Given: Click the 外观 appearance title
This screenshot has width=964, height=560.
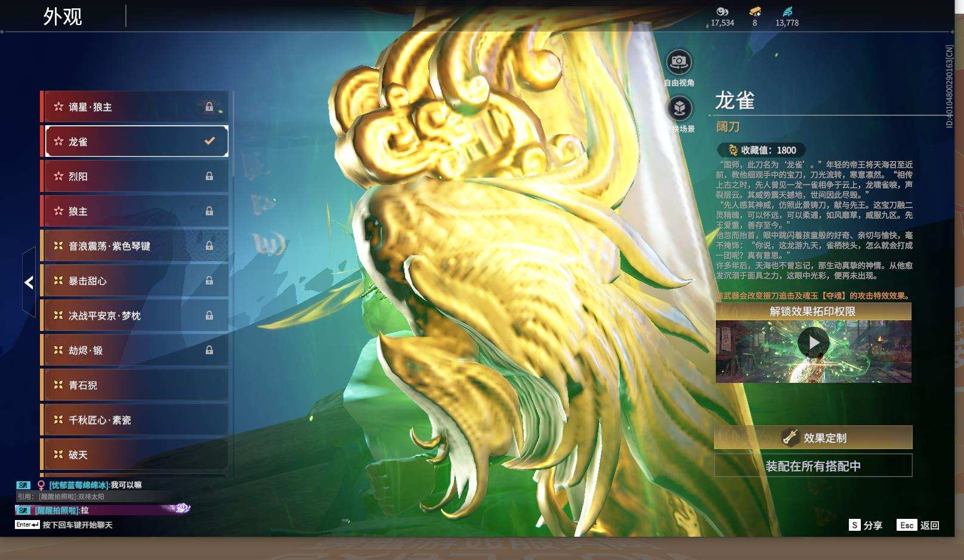Looking at the screenshot, I should tap(63, 17).
